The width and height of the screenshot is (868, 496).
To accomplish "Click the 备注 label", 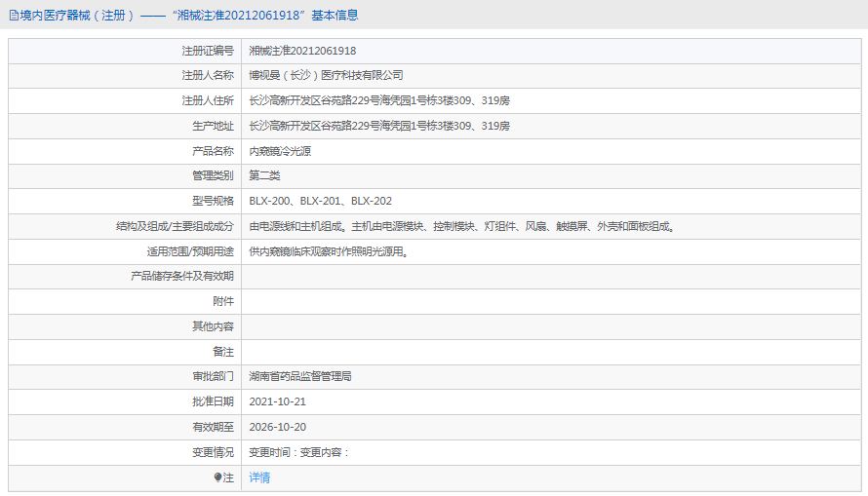I will point(223,352).
